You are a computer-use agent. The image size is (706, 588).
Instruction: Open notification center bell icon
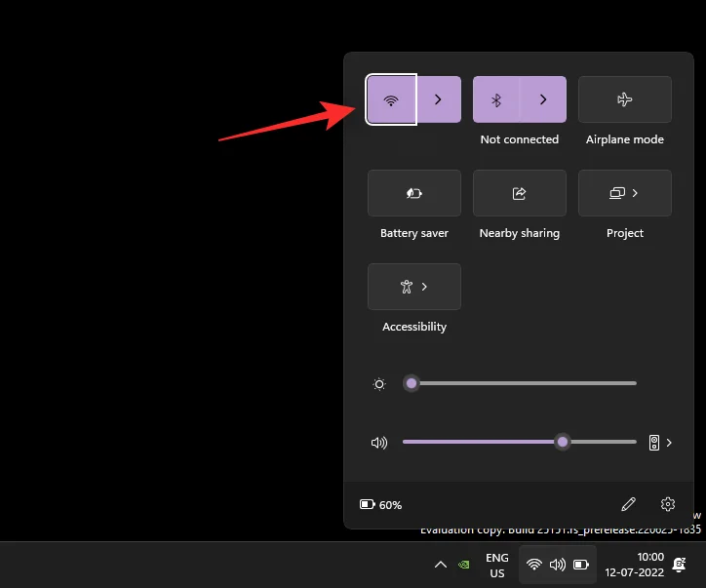[x=679, y=565]
